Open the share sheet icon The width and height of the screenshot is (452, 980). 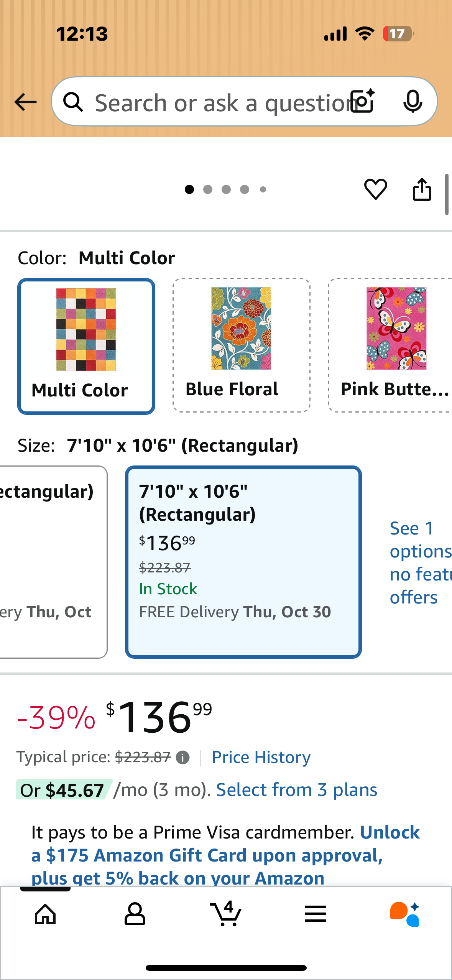point(422,189)
